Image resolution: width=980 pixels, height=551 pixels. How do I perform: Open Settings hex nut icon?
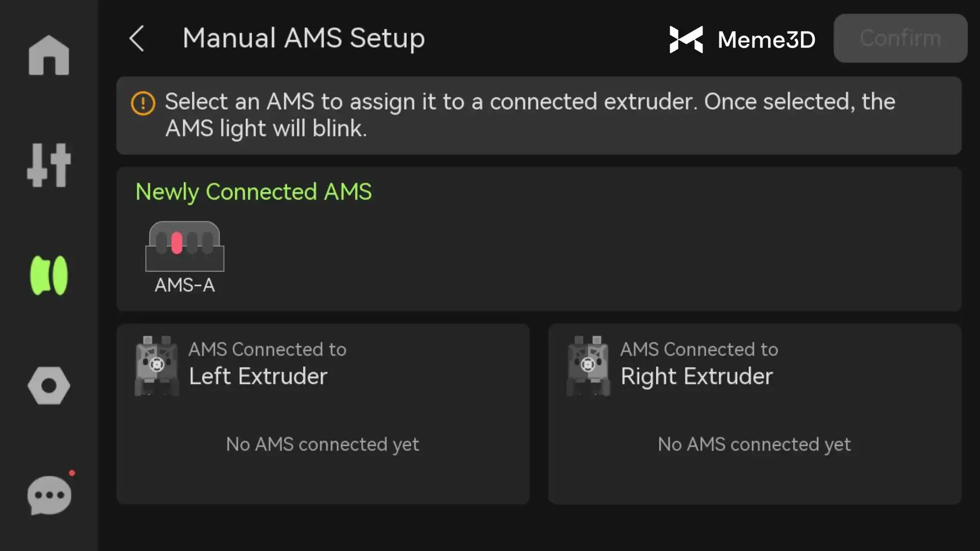(49, 386)
